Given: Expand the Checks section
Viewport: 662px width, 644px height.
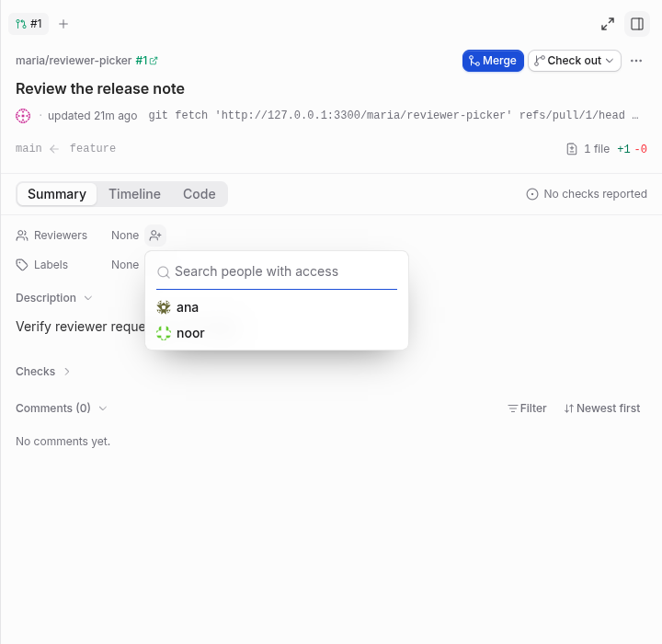Looking at the screenshot, I should point(42,372).
